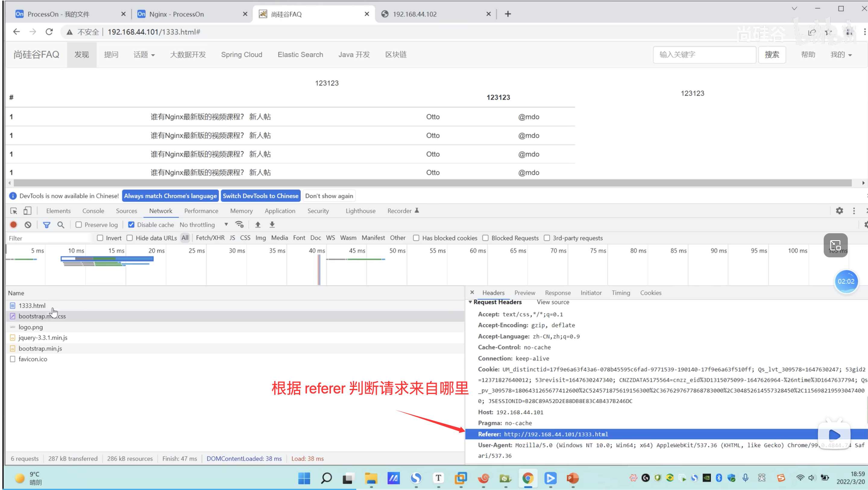The image size is (868, 490).
Task: Click the record network log icon
Action: (14, 224)
